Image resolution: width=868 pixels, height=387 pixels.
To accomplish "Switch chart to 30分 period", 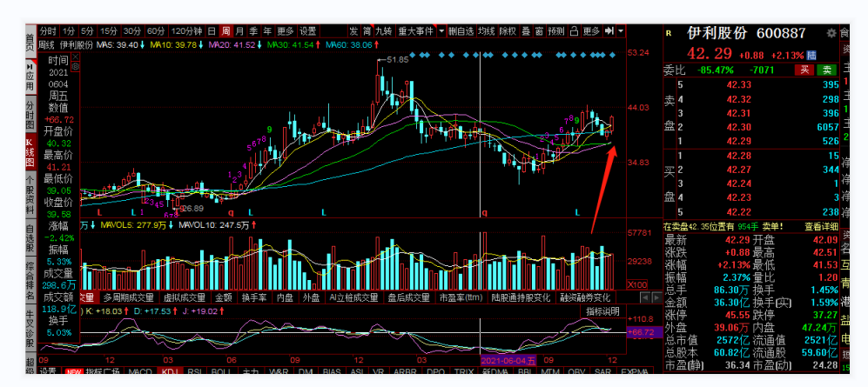I will coord(133,31).
